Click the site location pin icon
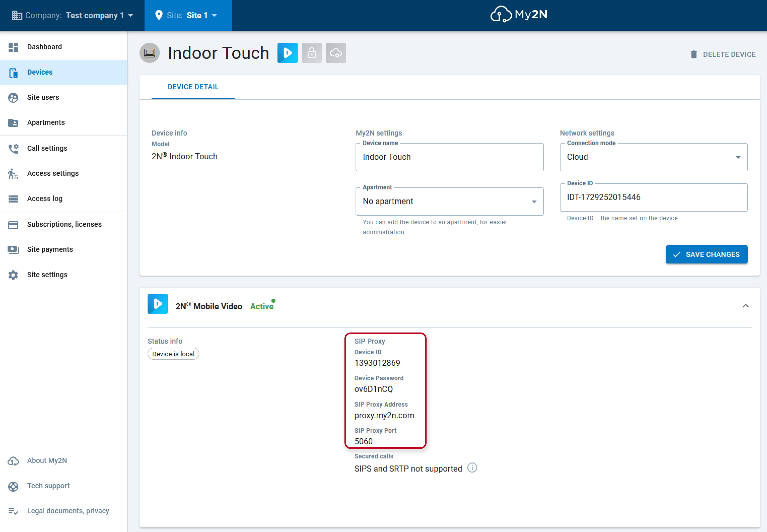 (159, 15)
